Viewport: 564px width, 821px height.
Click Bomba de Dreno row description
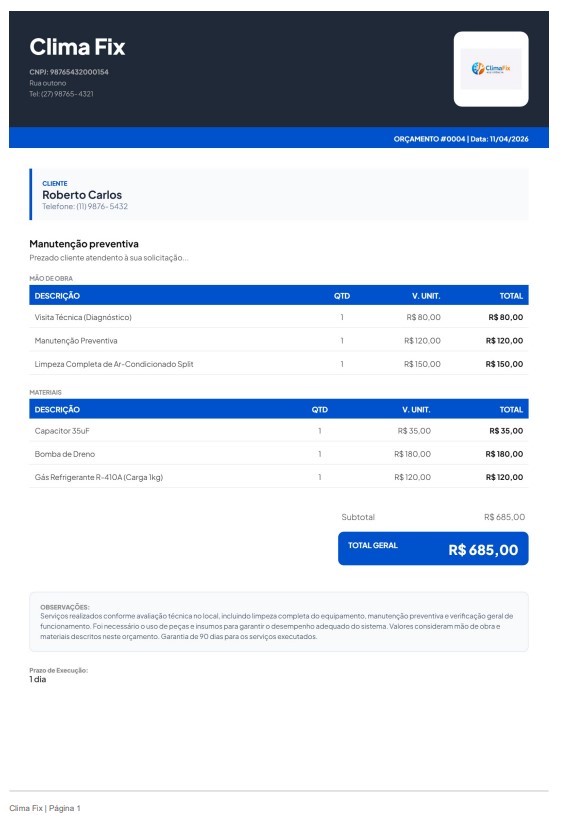coord(64,454)
